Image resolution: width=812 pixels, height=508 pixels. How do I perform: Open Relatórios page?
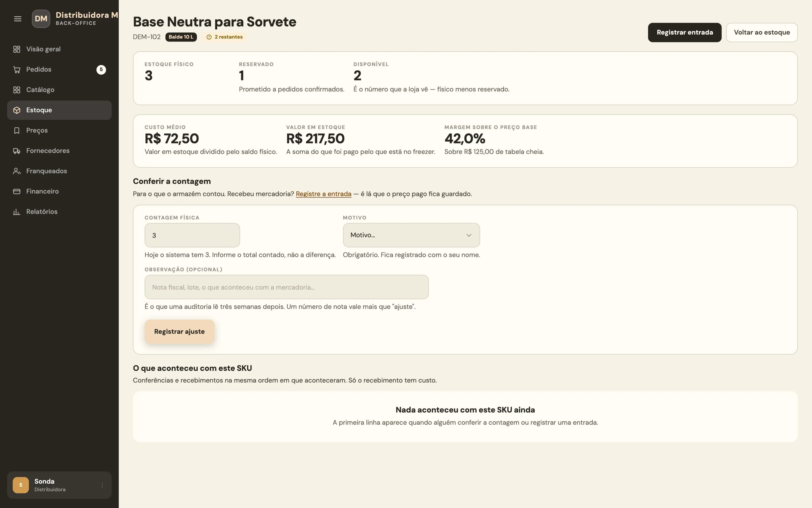coord(59,212)
